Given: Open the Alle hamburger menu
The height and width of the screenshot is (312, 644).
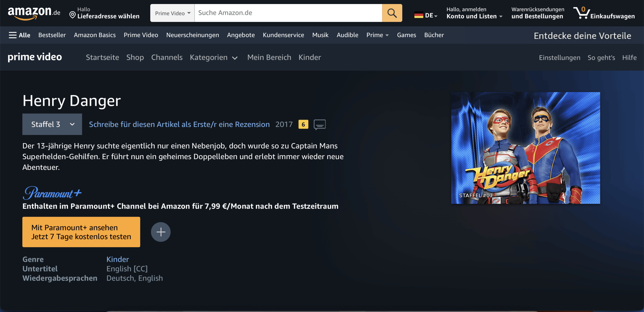Looking at the screenshot, I should (x=19, y=35).
